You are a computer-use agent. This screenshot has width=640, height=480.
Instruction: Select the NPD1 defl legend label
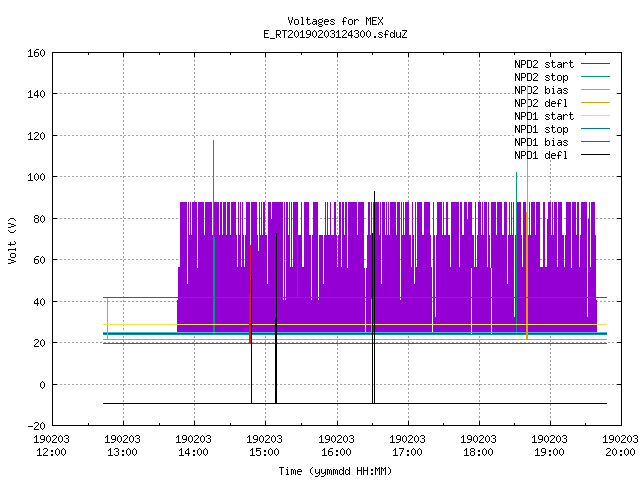(541, 155)
